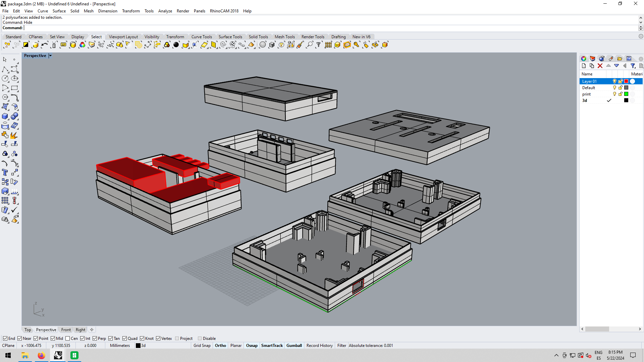
Task: Toggle the Near osnap checkbox
Action: click(x=19, y=339)
